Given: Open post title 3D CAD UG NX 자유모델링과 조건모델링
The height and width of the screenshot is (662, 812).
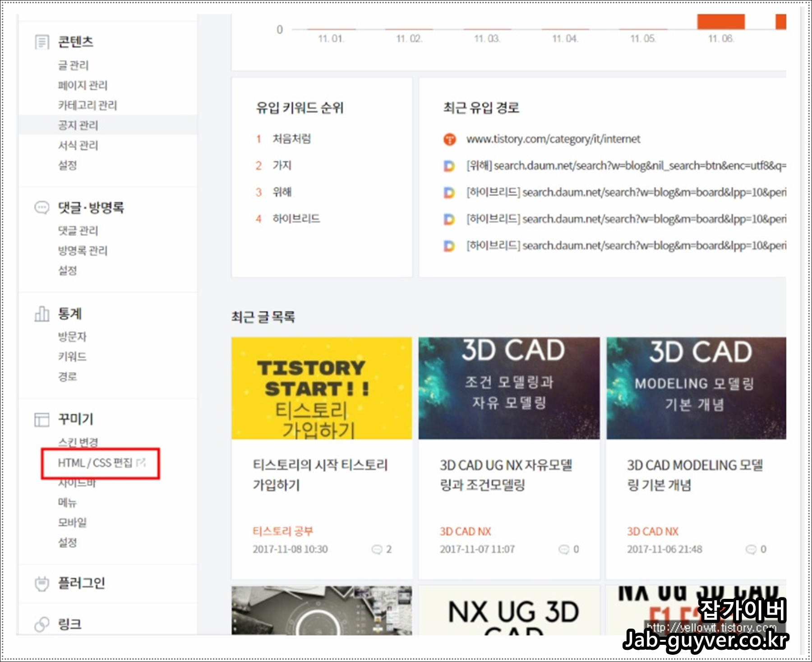Looking at the screenshot, I should coord(506,475).
